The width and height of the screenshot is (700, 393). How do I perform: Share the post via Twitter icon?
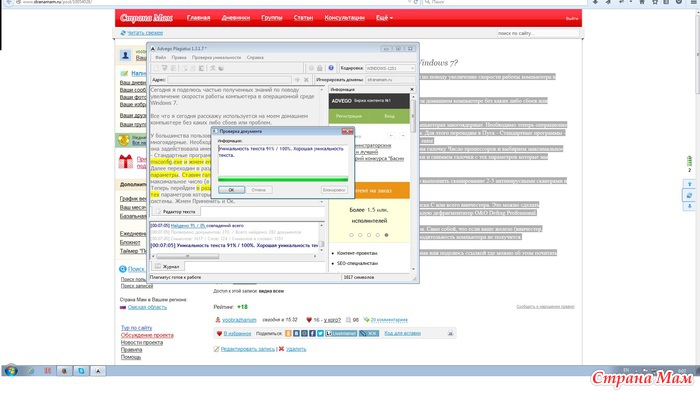coord(320,333)
